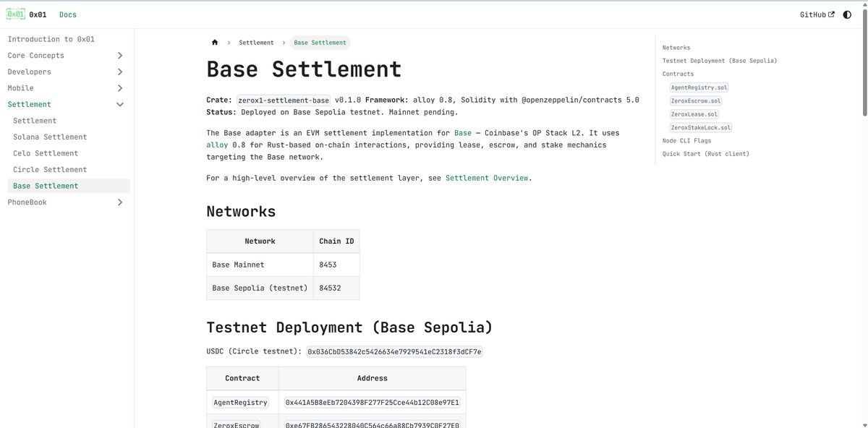Toggle dark mode contrast icon
Image resolution: width=868 pixels, height=428 pixels.
(x=847, y=14)
